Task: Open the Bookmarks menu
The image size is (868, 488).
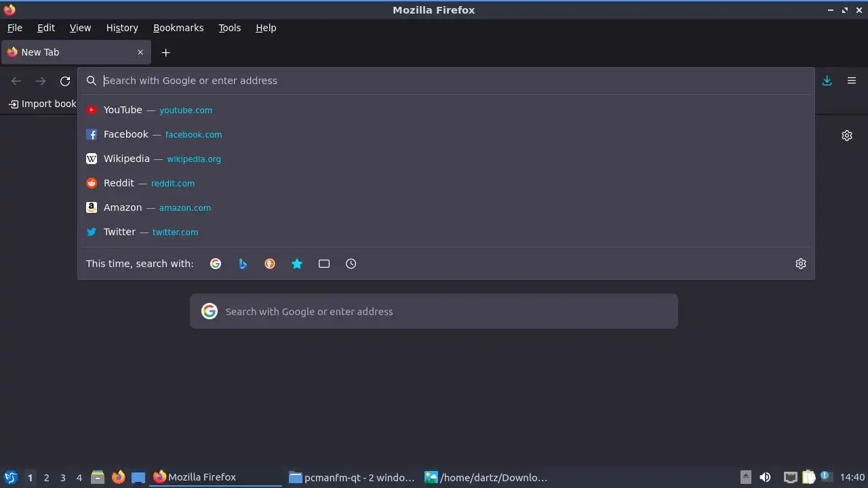Action: coord(178,28)
